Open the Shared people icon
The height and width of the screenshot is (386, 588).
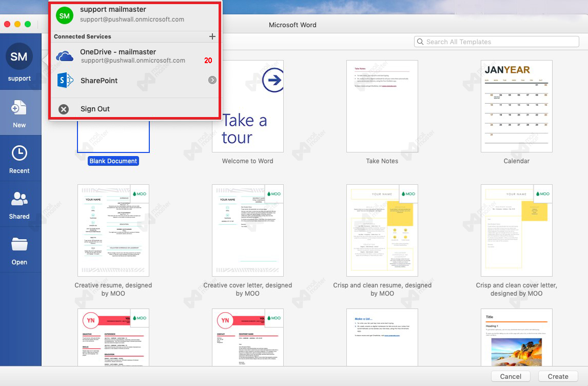(19, 199)
